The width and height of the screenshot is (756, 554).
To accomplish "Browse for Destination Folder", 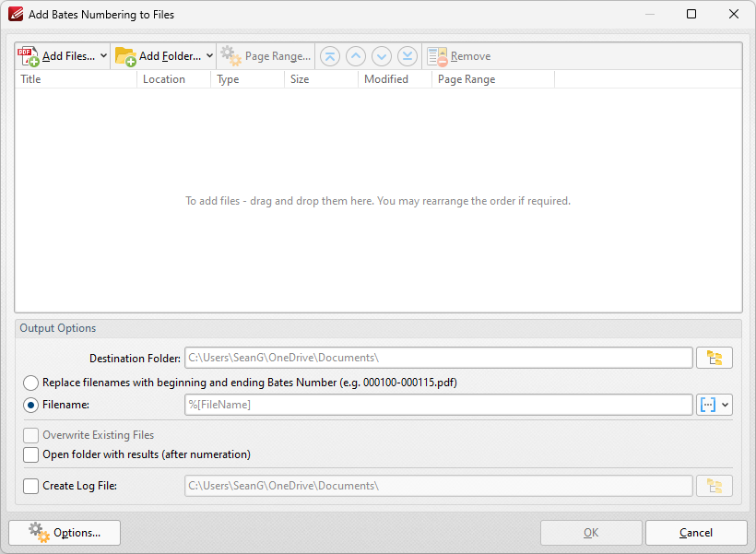I will pyautogui.click(x=715, y=358).
